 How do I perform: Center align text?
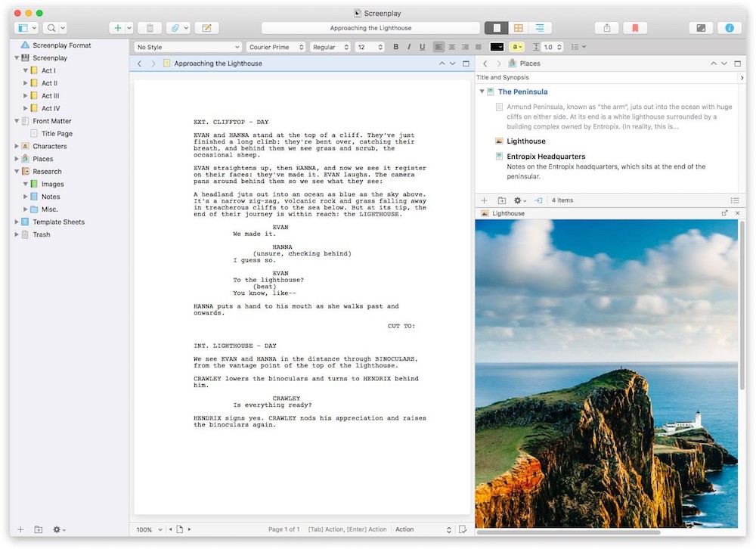[x=452, y=47]
